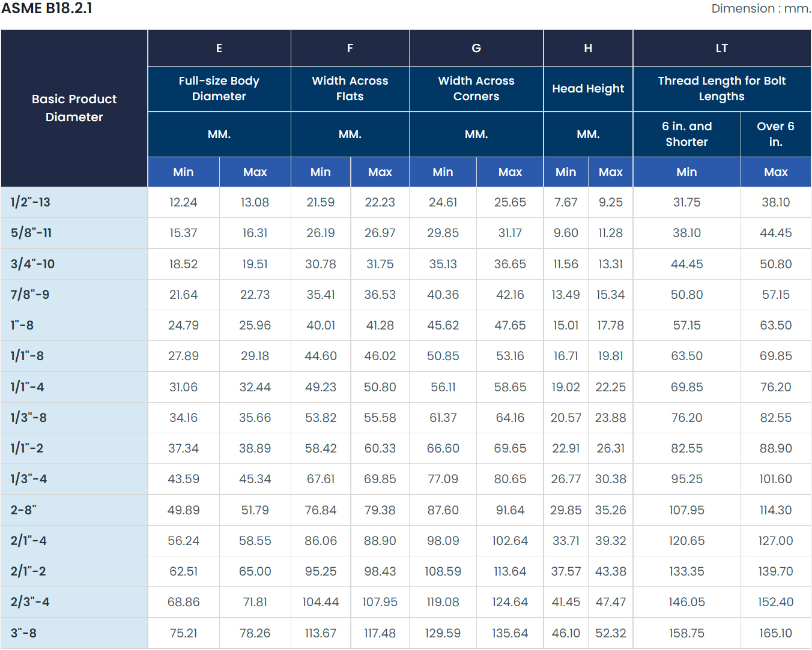Select row label 1"-8
This screenshot has width=812, height=650.
[x=22, y=325]
